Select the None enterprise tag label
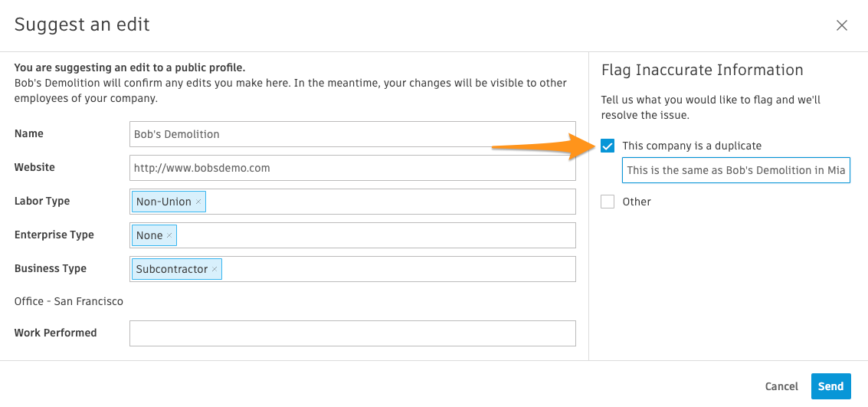This screenshot has width=868, height=407. (149, 235)
